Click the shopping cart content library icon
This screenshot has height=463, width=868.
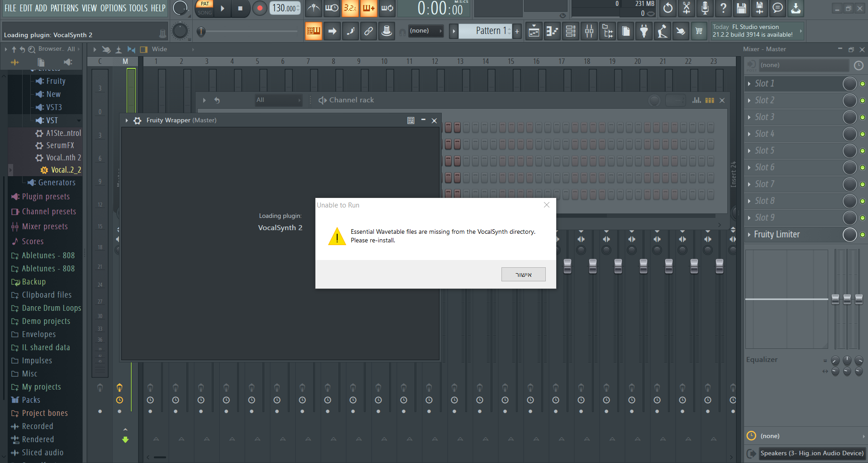(699, 31)
